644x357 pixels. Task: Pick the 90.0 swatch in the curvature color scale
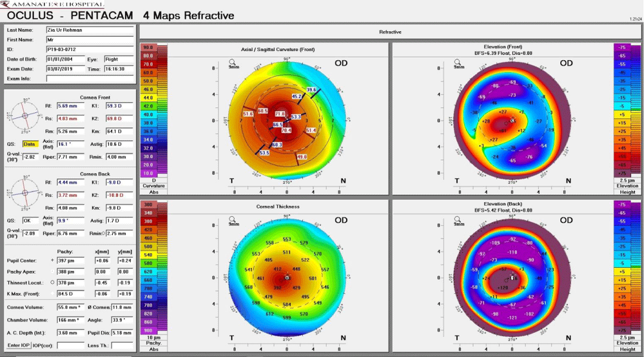[x=148, y=48]
